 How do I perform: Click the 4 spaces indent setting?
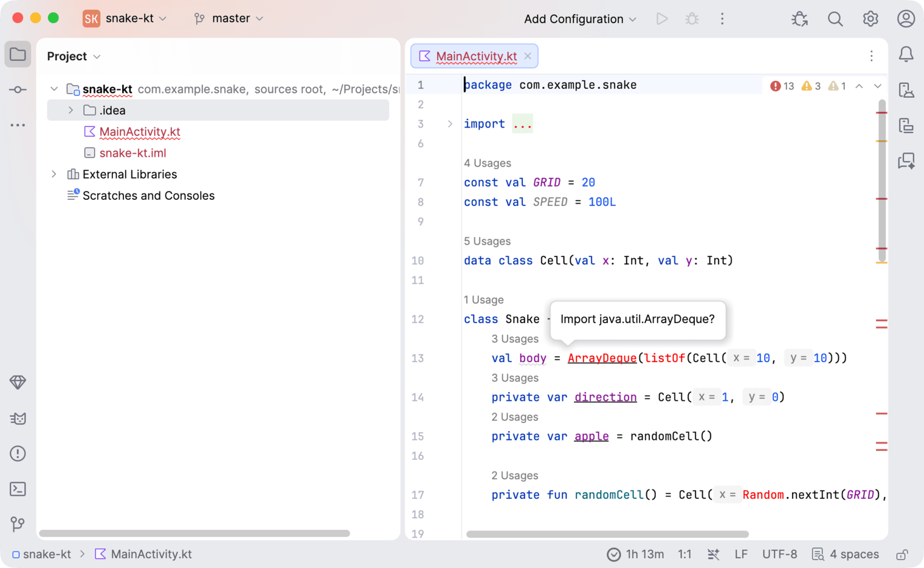click(x=846, y=555)
